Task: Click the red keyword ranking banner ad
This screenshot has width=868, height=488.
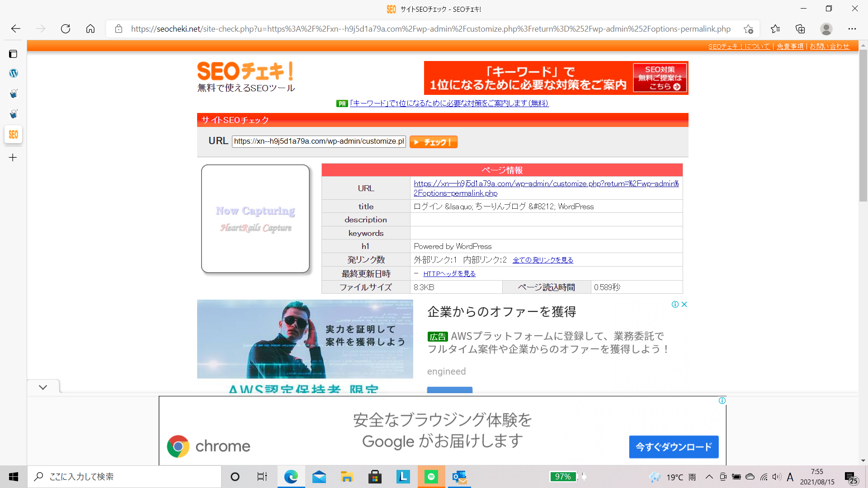Action: (556, 78)
